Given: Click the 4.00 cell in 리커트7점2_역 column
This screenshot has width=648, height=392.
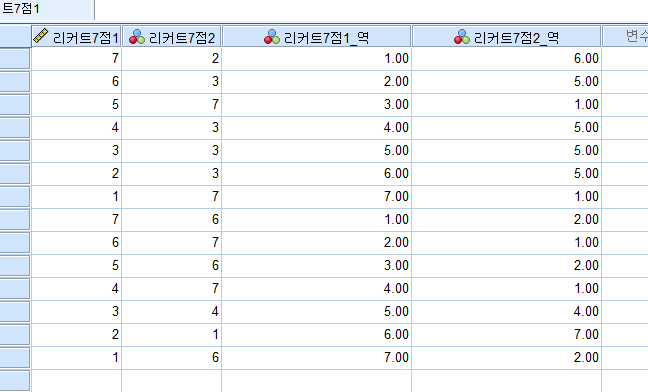Looking at the screenshot, I should coord(507,311).
